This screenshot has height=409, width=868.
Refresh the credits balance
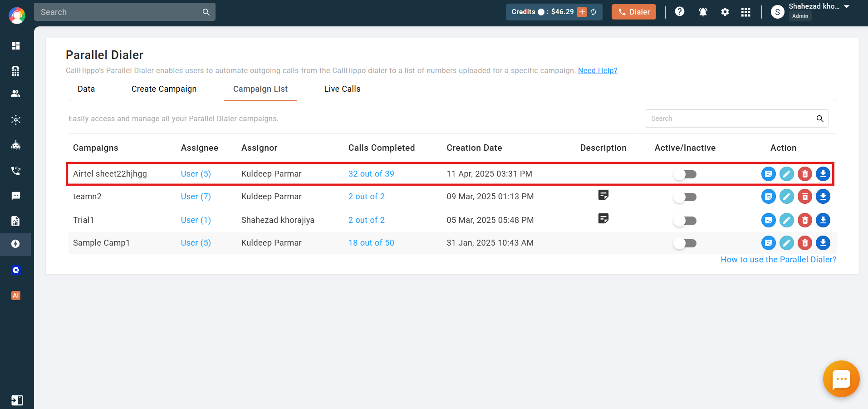click(x=593, y=12)
